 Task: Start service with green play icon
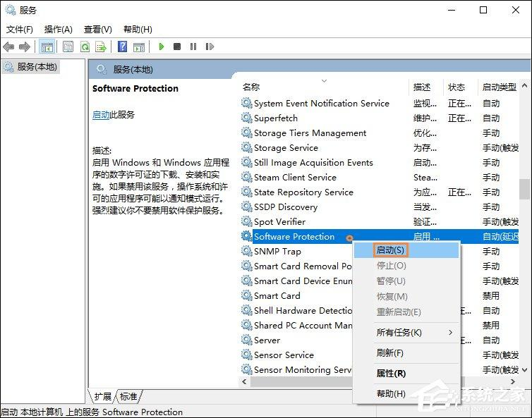pyautogui.click(x=162, y=47)
